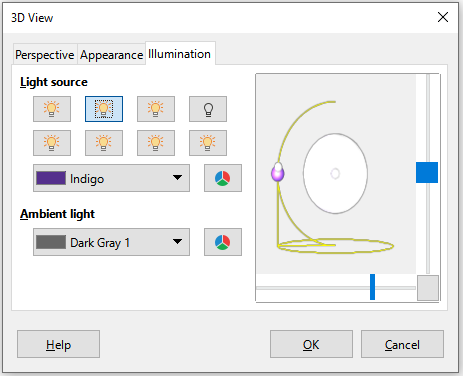Click the Help button
The height and width of the screenshot is (376, 463).
tap(58, 344)
